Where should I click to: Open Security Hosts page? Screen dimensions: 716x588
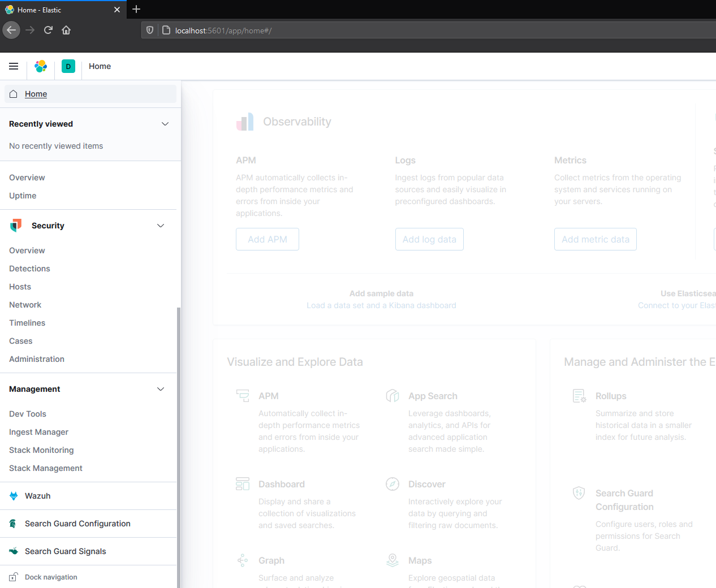point(20,287)
